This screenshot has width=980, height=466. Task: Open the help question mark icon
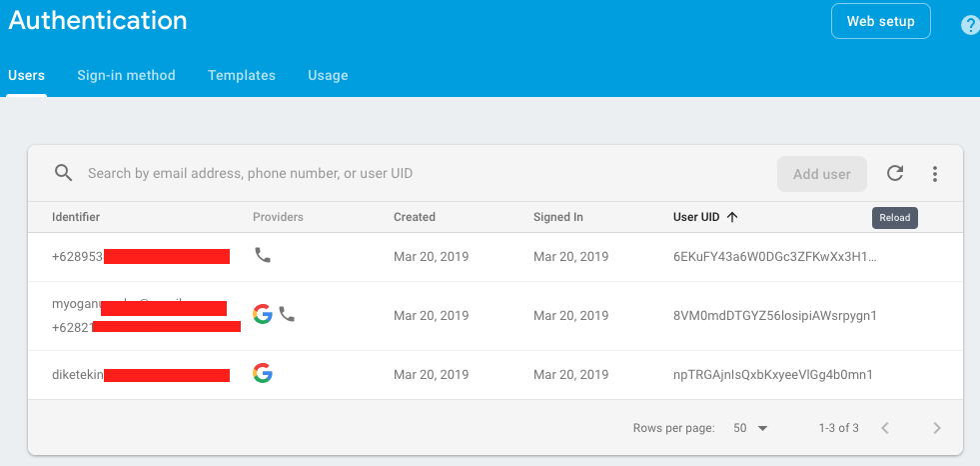[969, 26]
